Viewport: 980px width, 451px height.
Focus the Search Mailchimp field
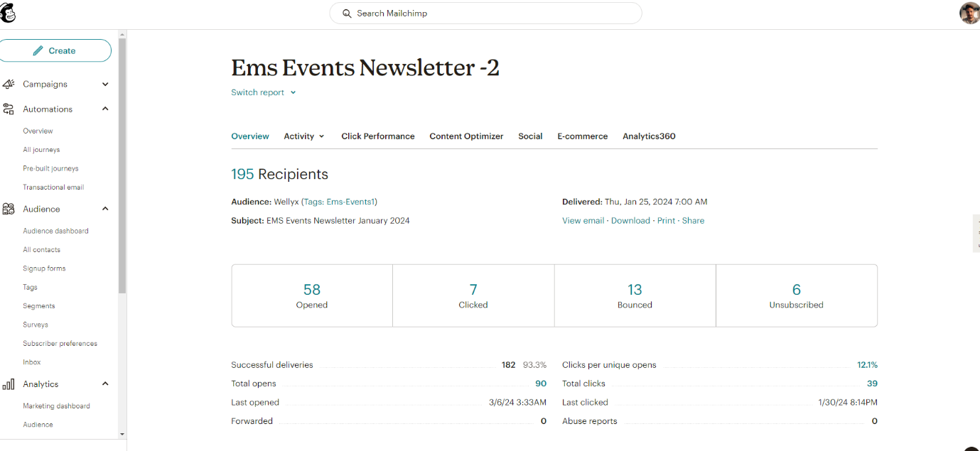[x=485, y=13]
